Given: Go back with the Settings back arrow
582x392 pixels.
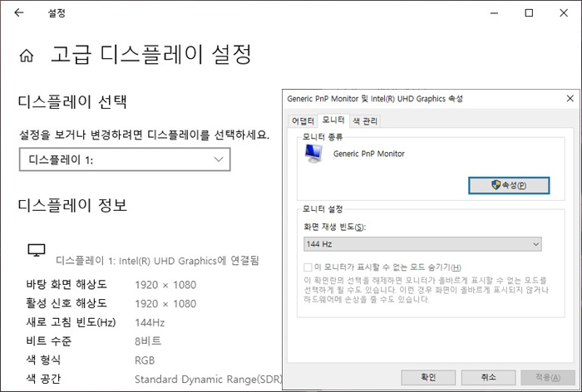Looking at the screenshot, I should pyautogui.click(x=19, y=13).
